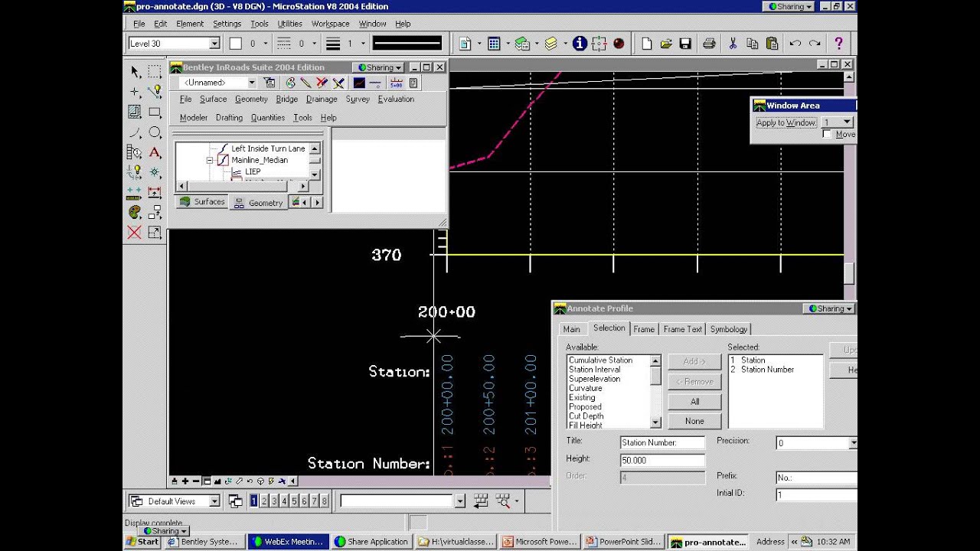Image resolution: width=980 pixels, height=551 pixels.
Task: Toggle view window 3
Action: [273, 501]
